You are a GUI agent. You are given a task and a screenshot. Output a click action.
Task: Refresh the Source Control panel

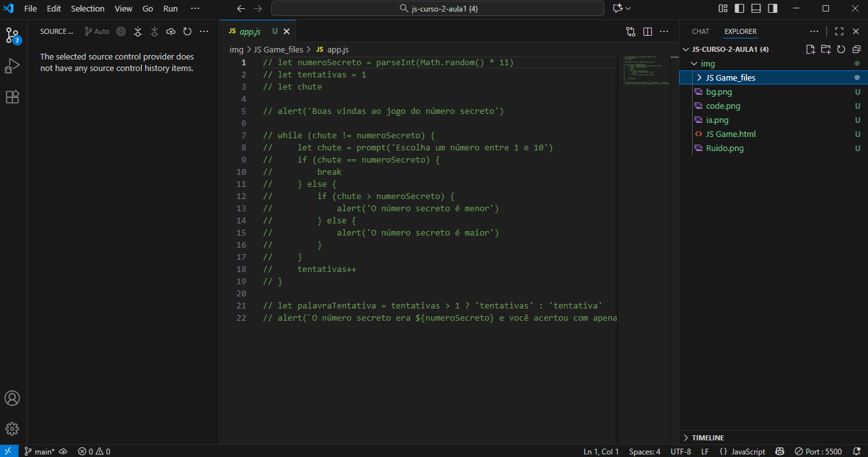(x=187, y=31)
